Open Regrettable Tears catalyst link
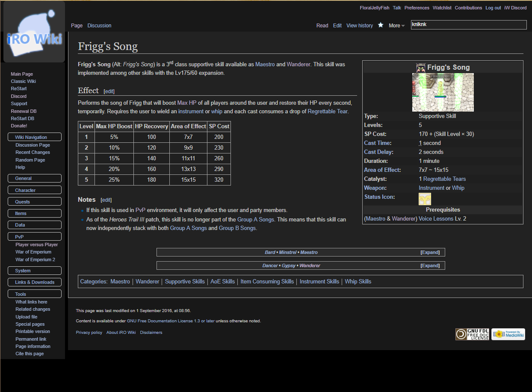The width and height of the screenshot is (532, 392). [444, 179]
